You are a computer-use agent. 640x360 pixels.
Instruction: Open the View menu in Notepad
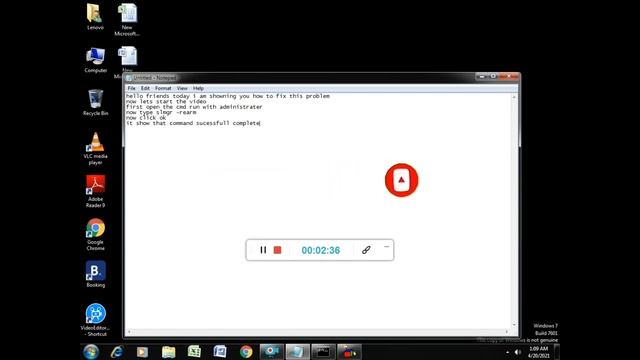coord(182,88)
